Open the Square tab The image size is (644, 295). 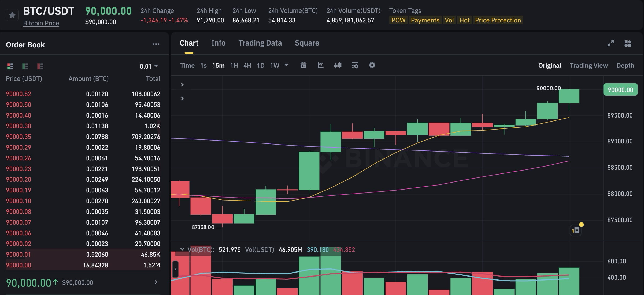coord(307,43)
